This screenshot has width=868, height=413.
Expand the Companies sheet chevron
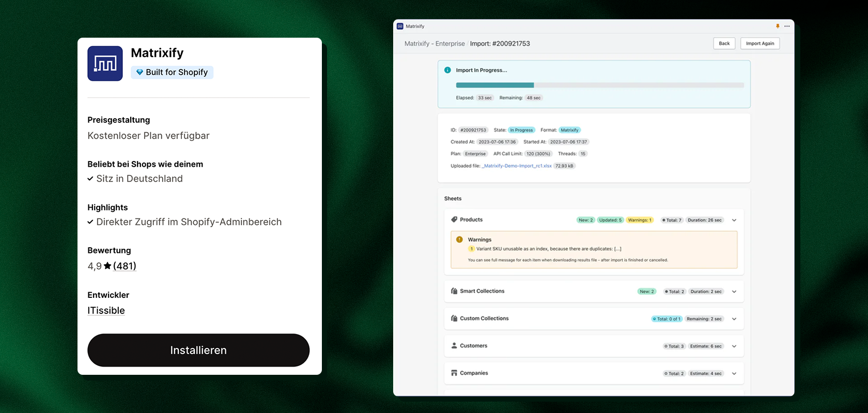point(734,374)
